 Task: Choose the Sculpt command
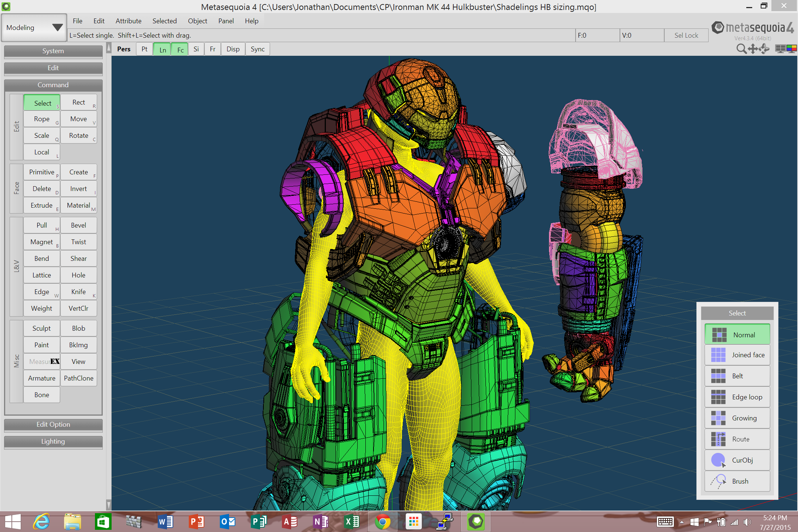42,328
